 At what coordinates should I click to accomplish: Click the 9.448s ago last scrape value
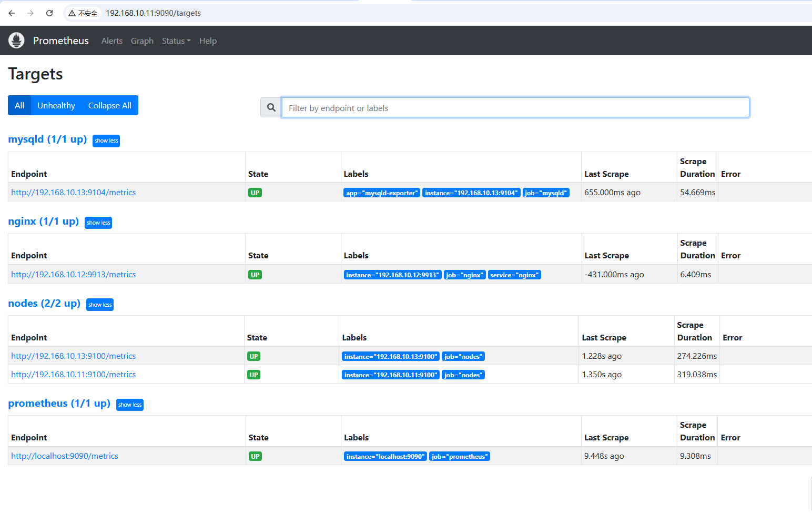click(604, 456)
